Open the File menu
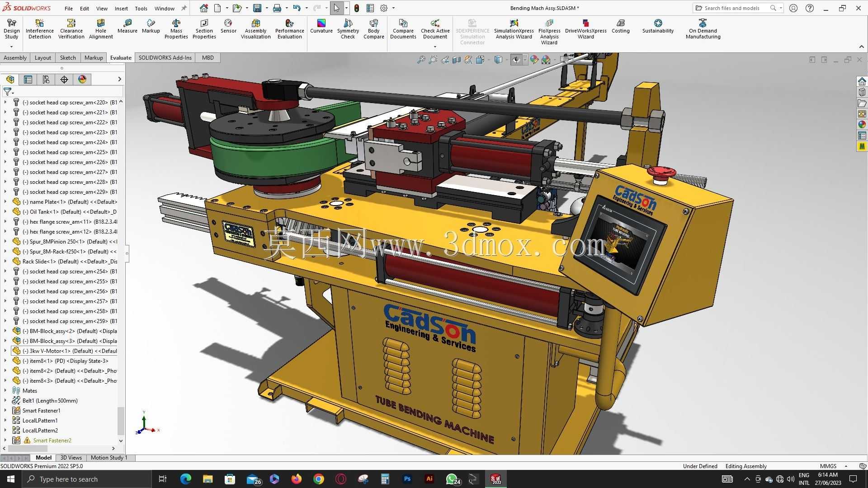Viewport: 868px width, 488px height. coord(69,8)
